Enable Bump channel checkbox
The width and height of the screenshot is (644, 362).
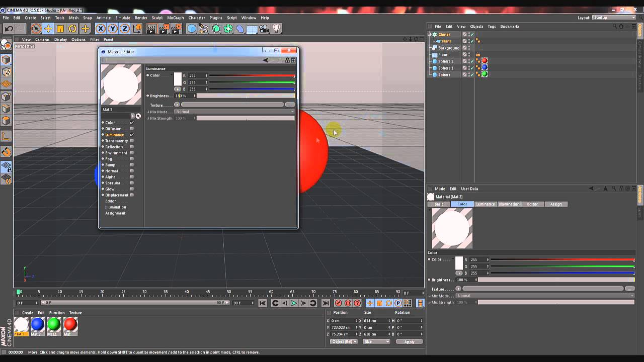132,165
